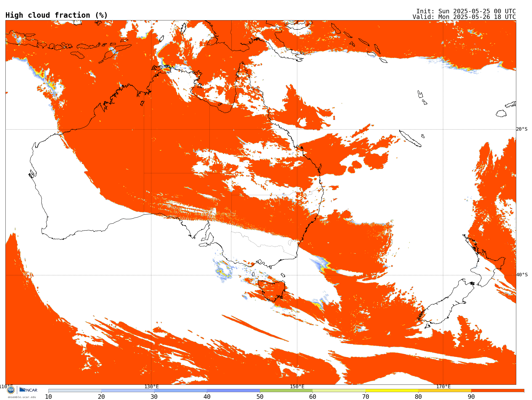This screenshot has width=532, height=400.
Task: Click the 'High cloud fraction (%)' title
Action: pyautogui.click(x=56, y=15)
